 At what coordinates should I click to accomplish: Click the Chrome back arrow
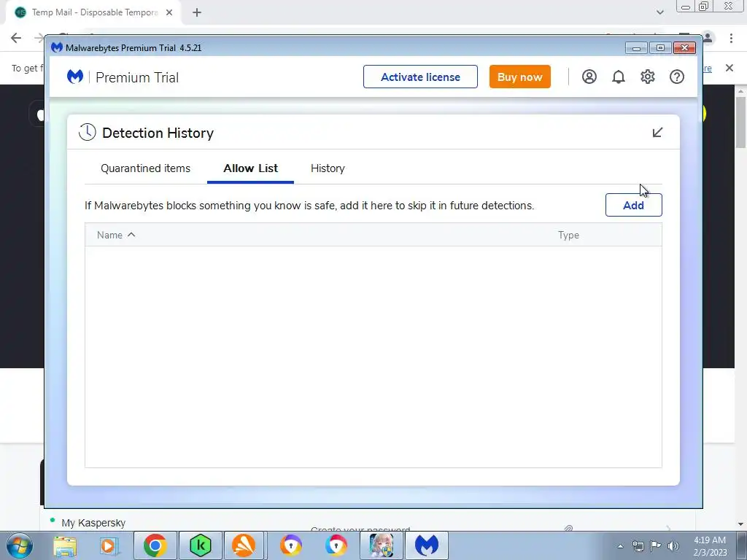(16, 38)
